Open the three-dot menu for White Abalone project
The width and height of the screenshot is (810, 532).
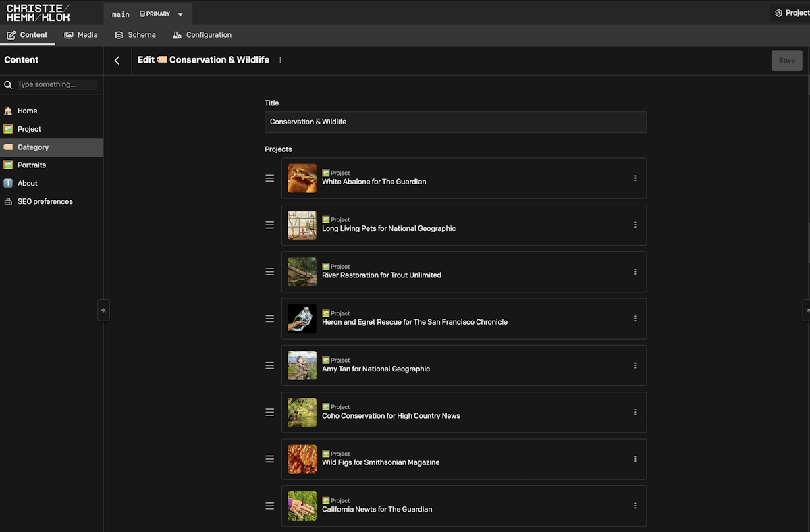coord(635,178)
